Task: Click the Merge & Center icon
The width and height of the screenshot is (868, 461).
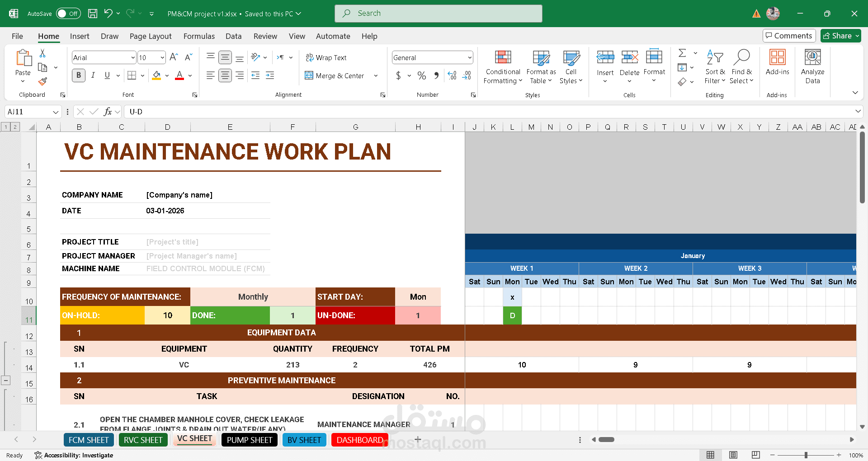Action: (x=309, y=75)
